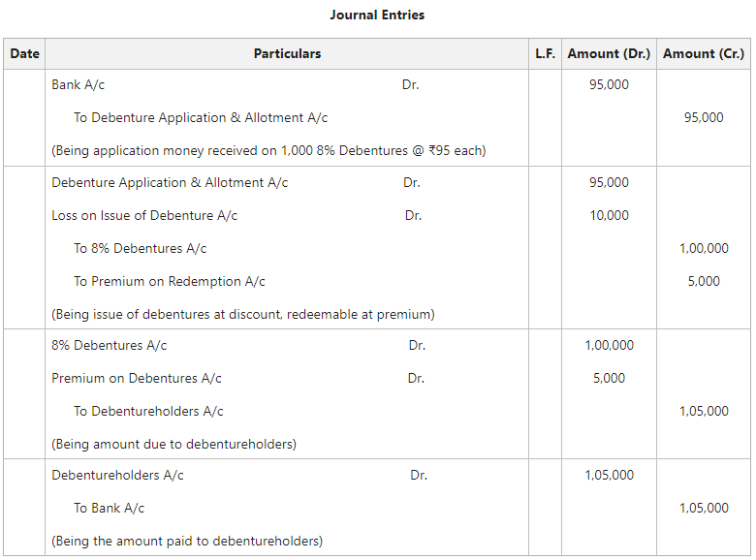Click Loss on Issue of Debenture A/c
The width and height of the screenshot is (756, 560).
coord(144,216)
